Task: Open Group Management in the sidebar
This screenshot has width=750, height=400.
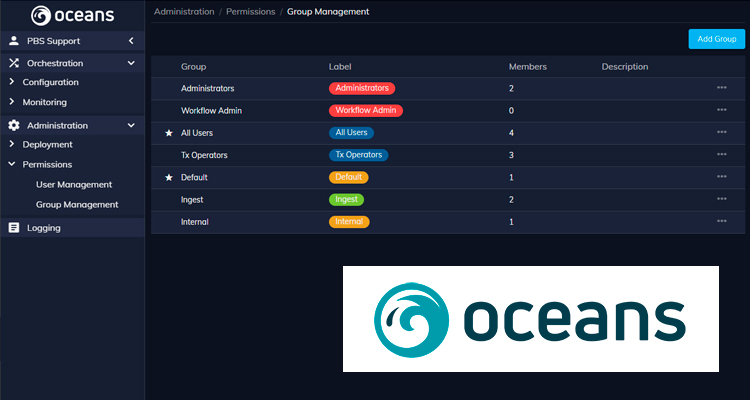Action: click(77, 204)
